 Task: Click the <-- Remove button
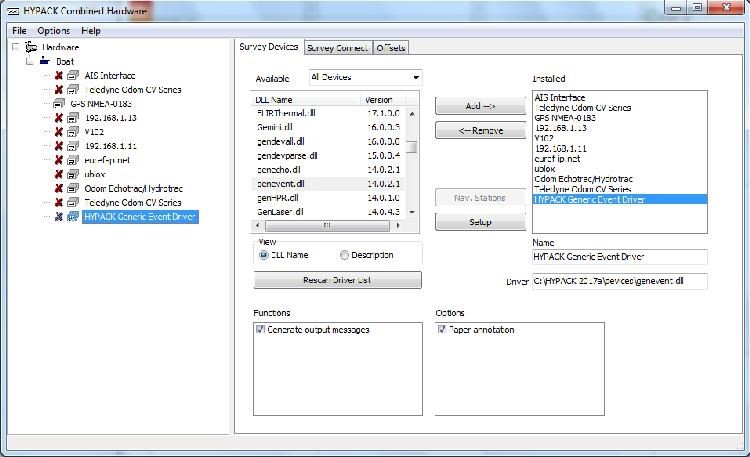pos(480,130)
